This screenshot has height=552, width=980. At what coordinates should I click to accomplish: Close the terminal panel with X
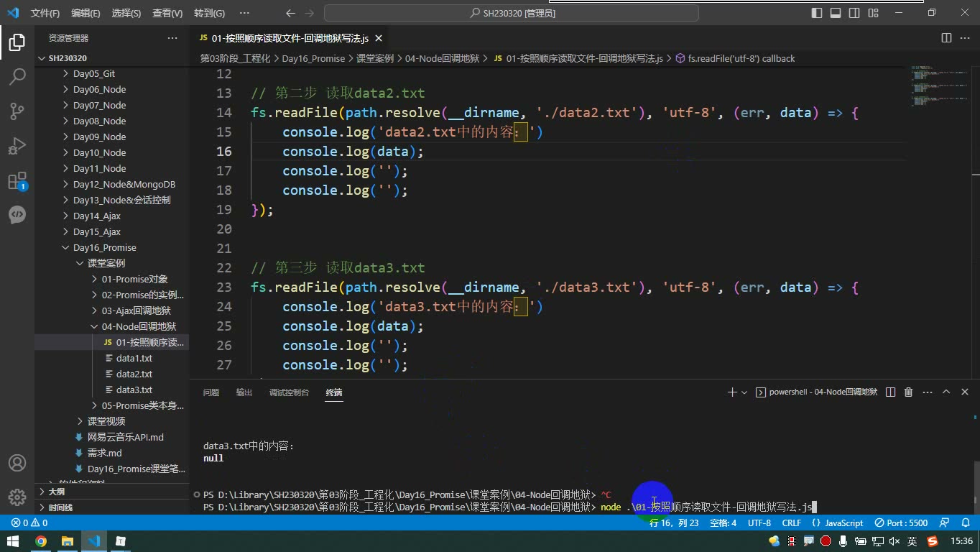[x=965, y=392]
